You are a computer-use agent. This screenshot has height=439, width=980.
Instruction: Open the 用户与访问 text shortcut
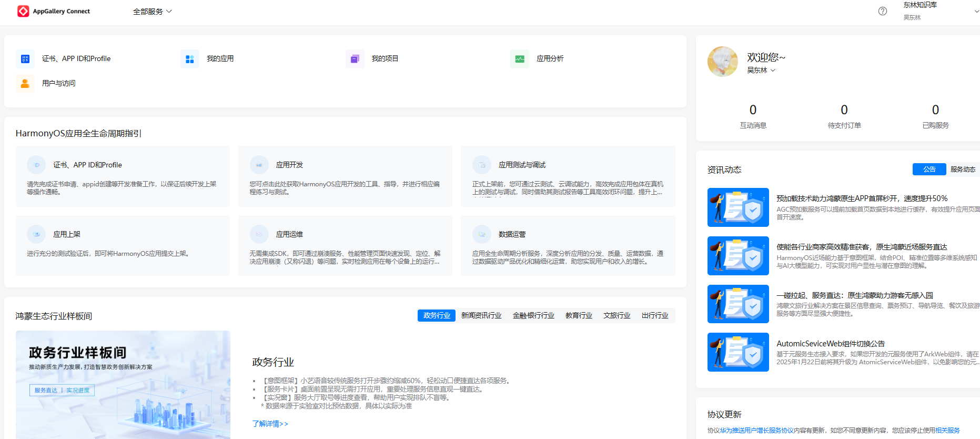(59, 84)
